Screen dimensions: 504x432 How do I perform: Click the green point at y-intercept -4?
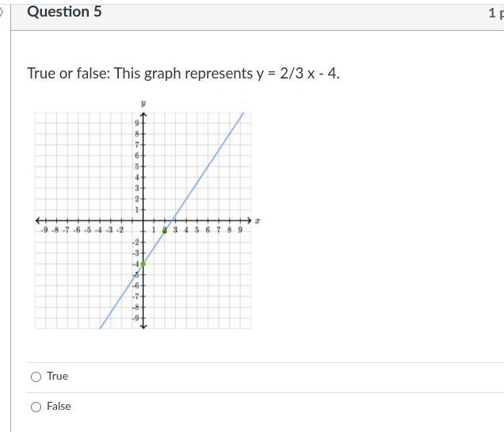pyautogui.click(x=143, y=264)
